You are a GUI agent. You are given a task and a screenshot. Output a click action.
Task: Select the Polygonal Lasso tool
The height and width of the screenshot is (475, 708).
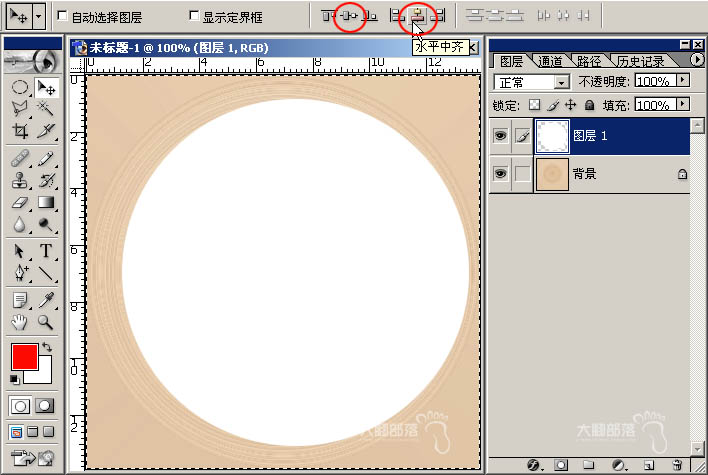pos(19,108)
